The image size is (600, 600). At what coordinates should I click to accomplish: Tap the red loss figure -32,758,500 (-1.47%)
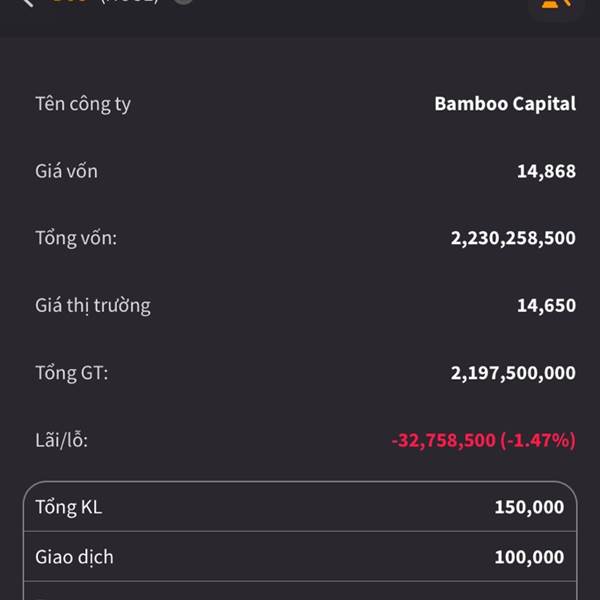pos(484,440)
